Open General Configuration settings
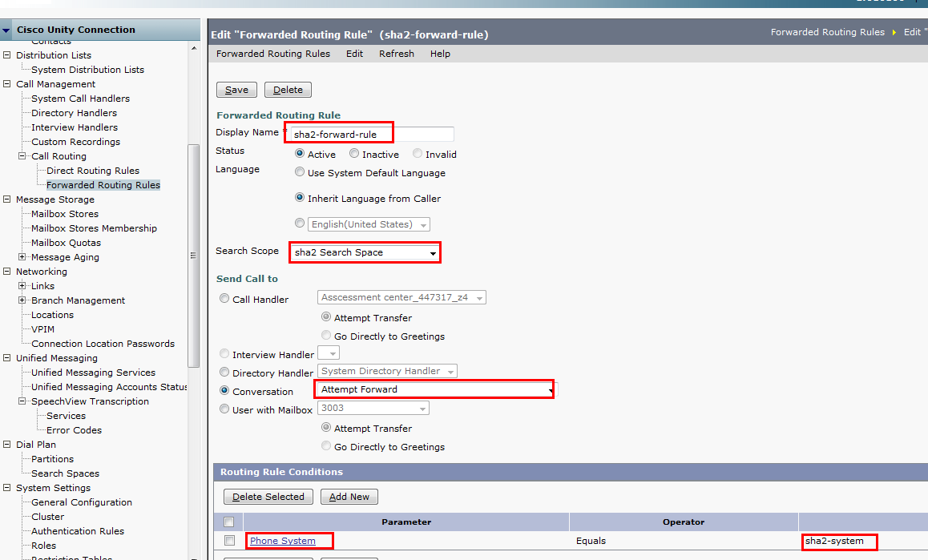The width and height of the screenshot is (928, 560). (x=82, y=502)
